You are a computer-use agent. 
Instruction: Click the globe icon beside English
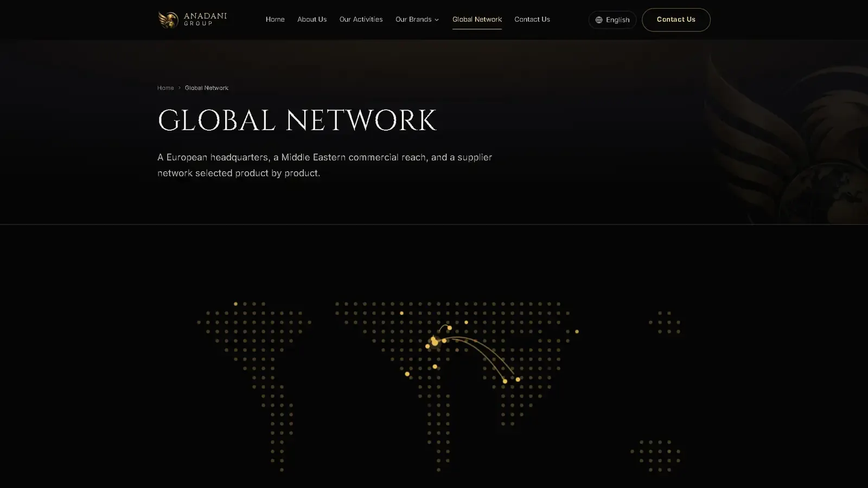pos(599,20)
